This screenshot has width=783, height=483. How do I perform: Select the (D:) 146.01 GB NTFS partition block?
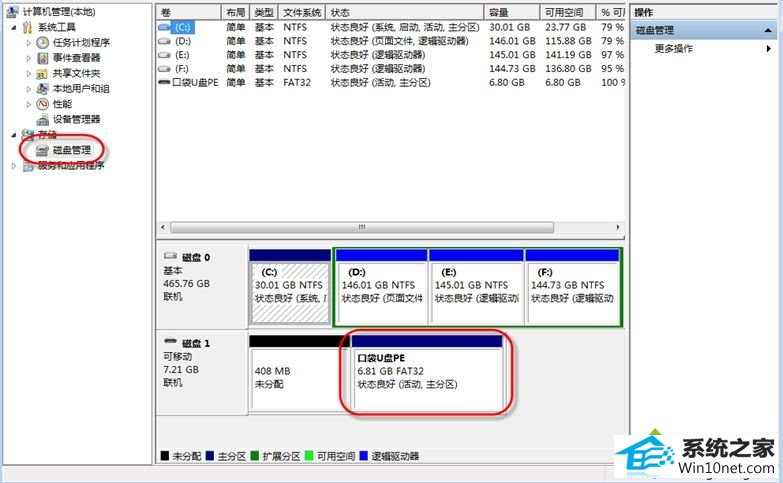coord(381,287)
